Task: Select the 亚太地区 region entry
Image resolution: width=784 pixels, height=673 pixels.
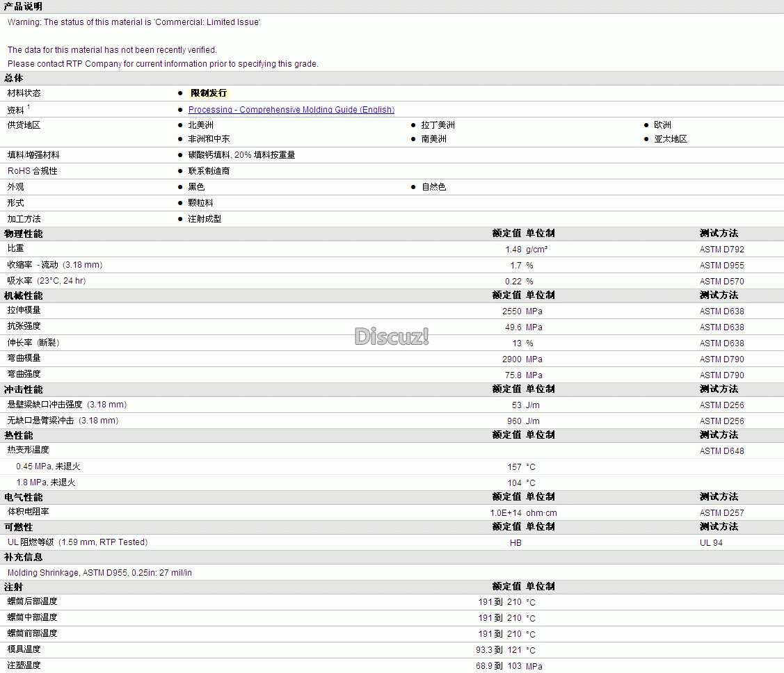Action: (x=670, y=139)
